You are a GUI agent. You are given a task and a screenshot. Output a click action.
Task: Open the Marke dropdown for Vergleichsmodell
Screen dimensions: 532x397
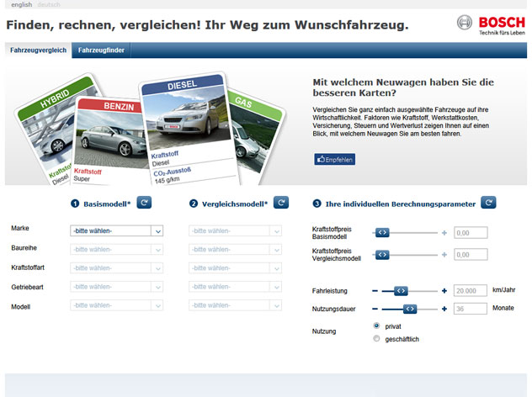236,230
